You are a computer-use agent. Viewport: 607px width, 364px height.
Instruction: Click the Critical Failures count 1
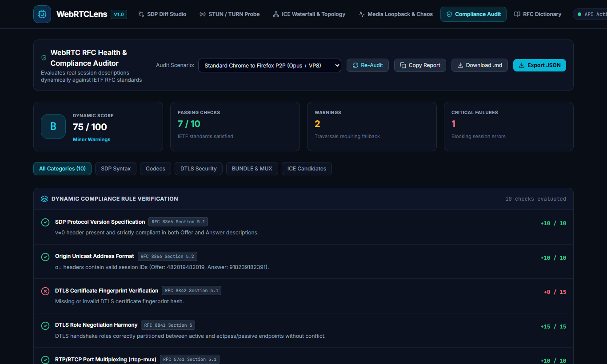click(x=454, y=124)
